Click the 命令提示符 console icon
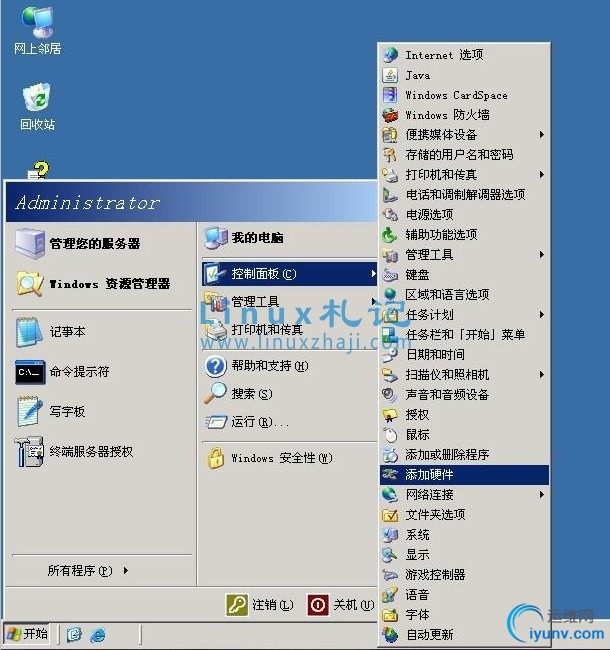Viewport: 610px width, 650px height. point(29,372)
